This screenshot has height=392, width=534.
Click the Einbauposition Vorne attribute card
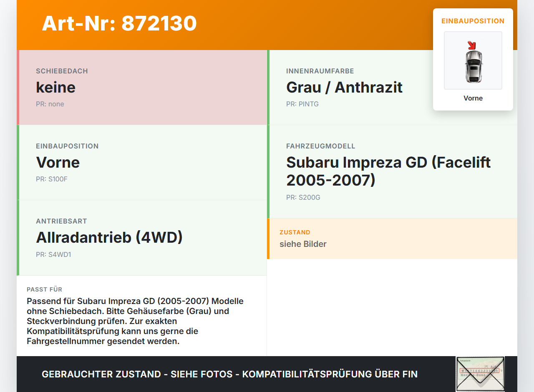point(142,163)
